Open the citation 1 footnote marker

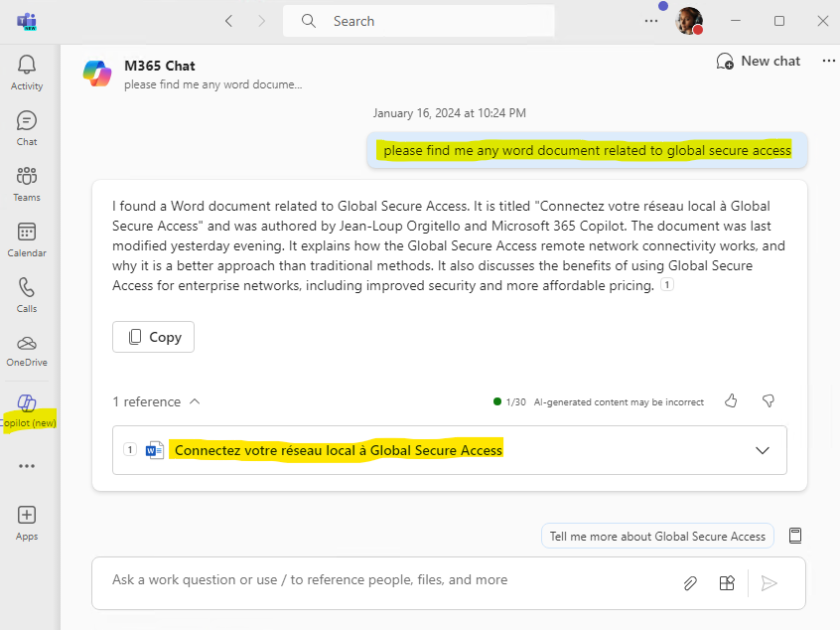[667, 285]
